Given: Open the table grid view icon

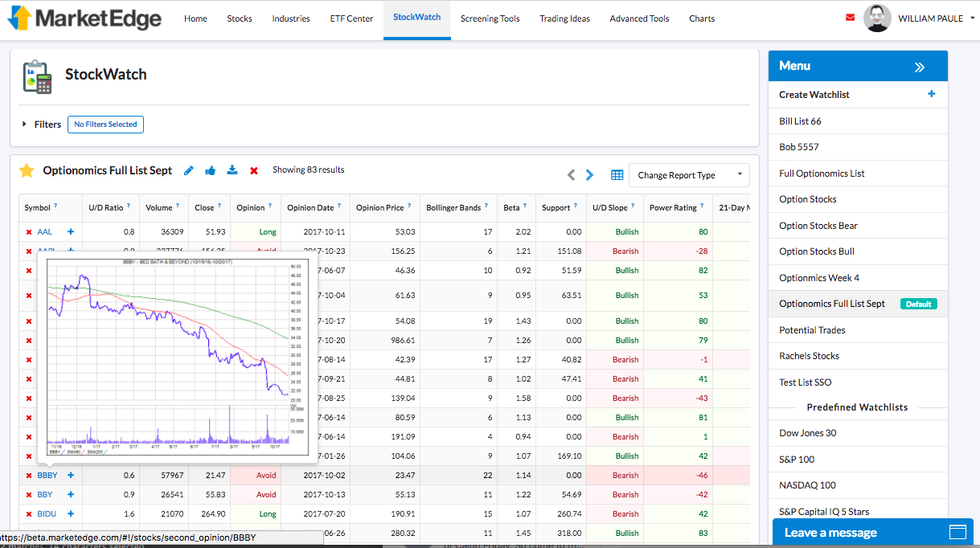Looking at the screenshot, I should point(616,174).
